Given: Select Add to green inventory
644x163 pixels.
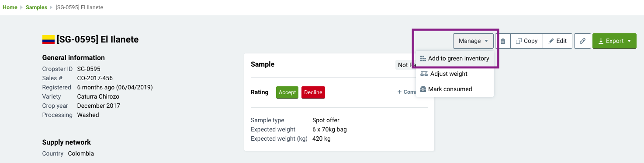Looking at the screenshot, I should point(454,59).
